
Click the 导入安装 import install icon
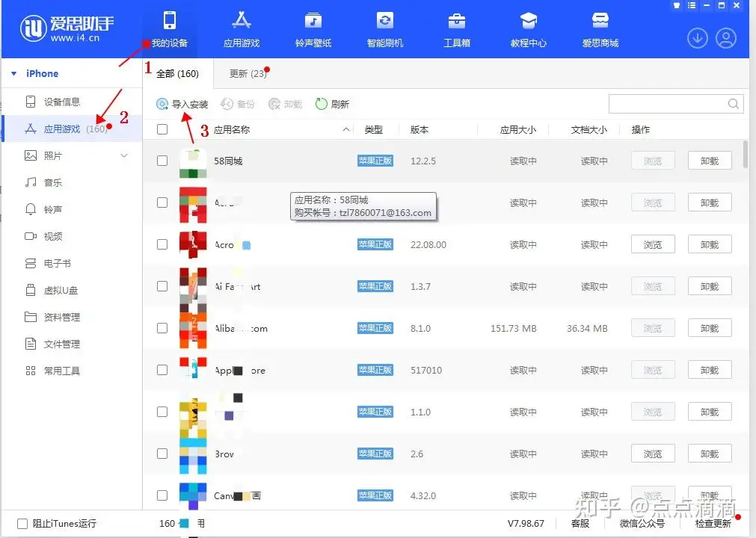pyautogui.click(x=162, y=104)
